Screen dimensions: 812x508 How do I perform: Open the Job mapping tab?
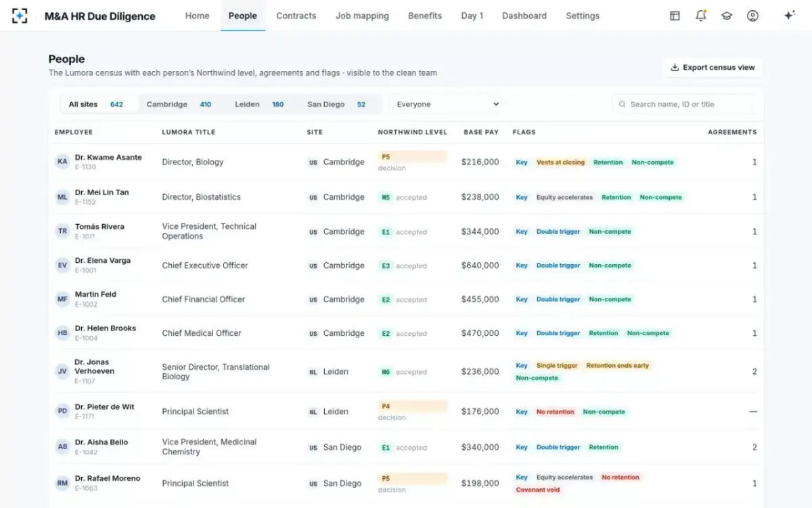(x=362, y=16)
